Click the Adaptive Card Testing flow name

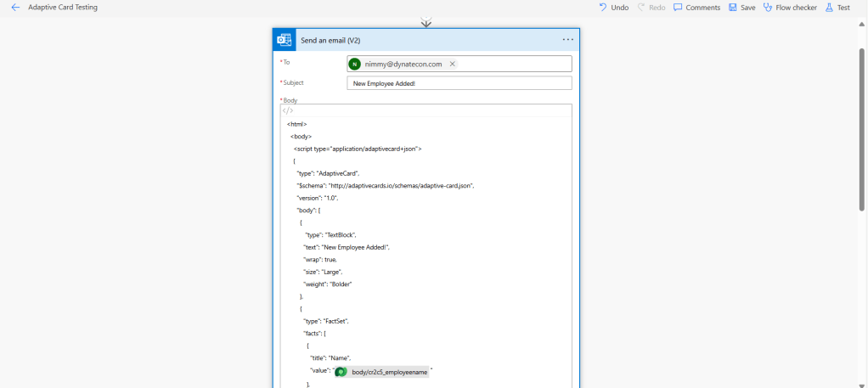tap(63, 7)
